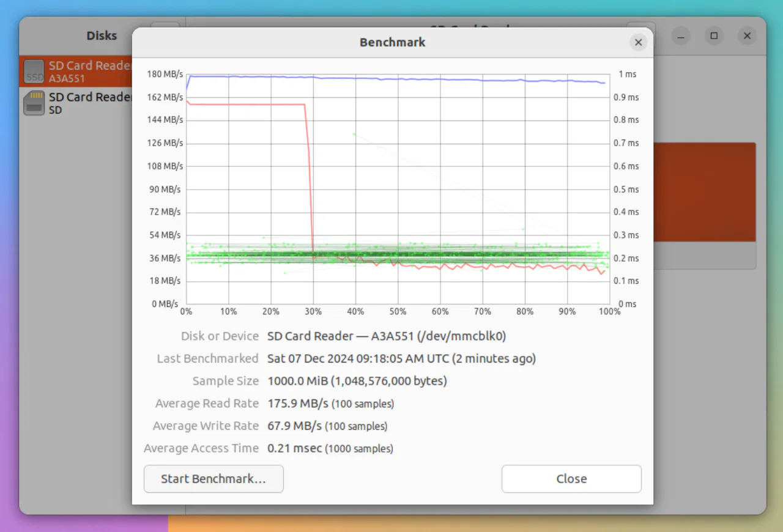Minimize the Disks application window

pos(680,36)
